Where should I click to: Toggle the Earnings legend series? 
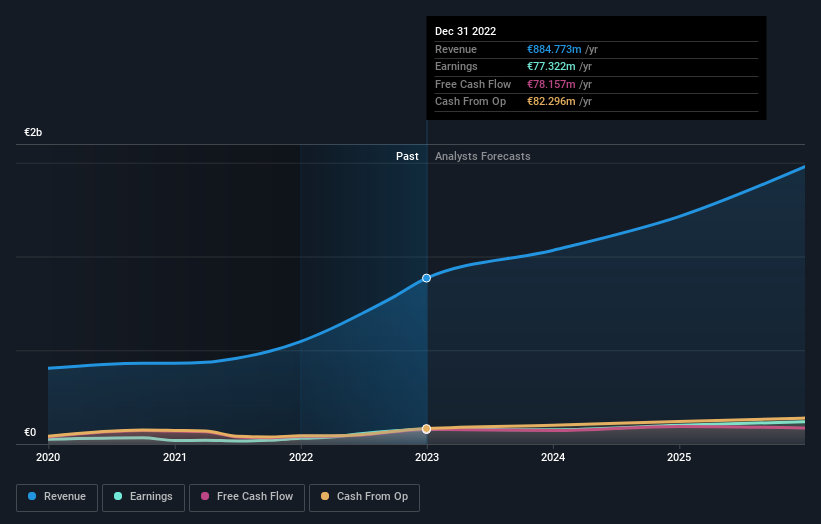click(x=143, y=497)
